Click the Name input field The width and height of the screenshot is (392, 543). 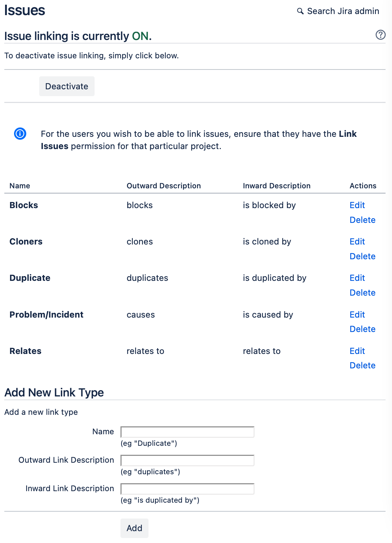click(x=187, y=432)
